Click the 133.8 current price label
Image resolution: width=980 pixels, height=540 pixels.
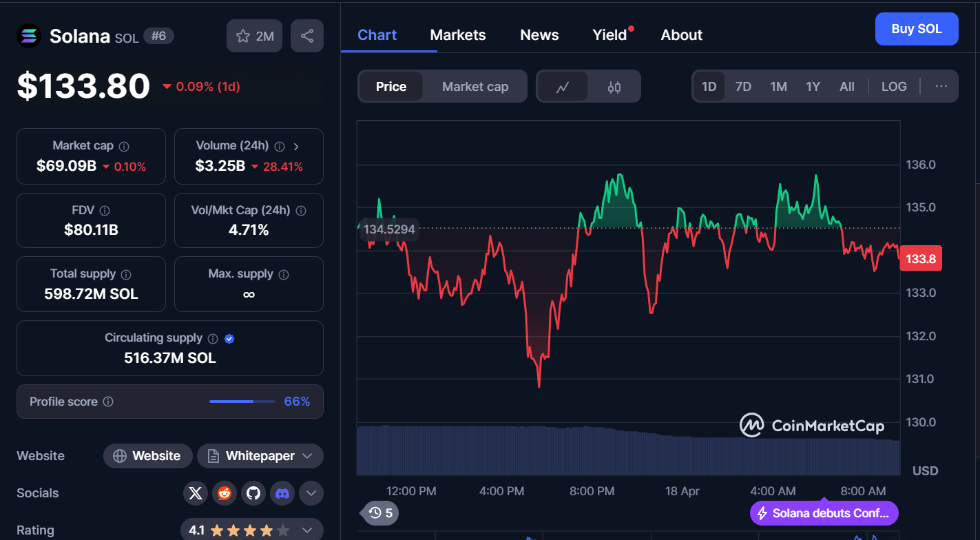pos(921,259)
